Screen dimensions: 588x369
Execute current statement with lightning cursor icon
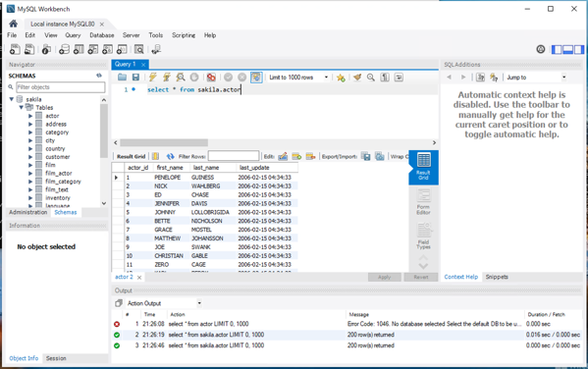click(167, 78)
